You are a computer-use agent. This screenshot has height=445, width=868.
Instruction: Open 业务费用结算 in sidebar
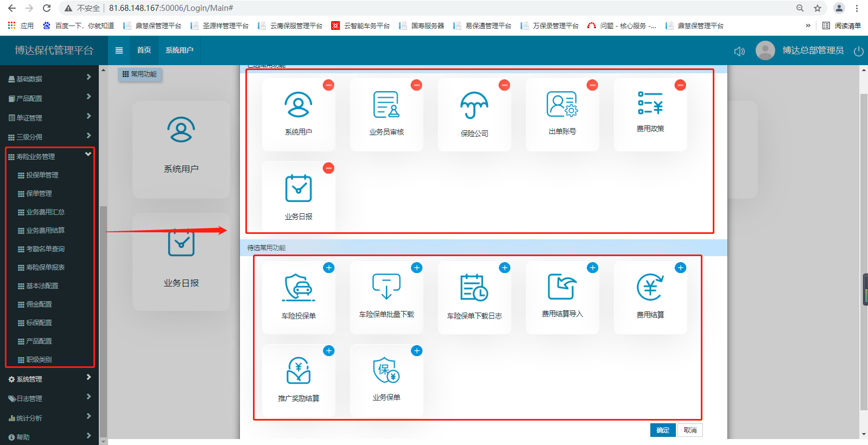pyautogui.click(x=45, y=231)
